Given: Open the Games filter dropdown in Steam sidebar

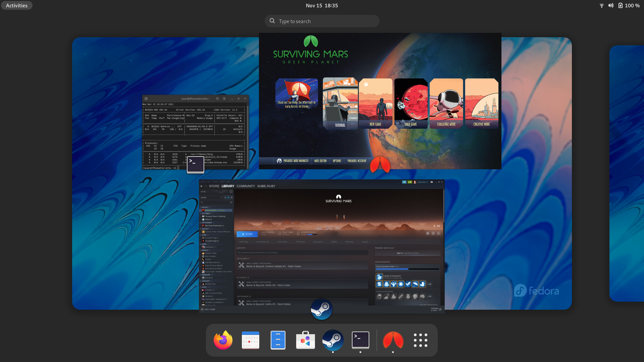Looking at the screenshot, I should tap(212, 197).
